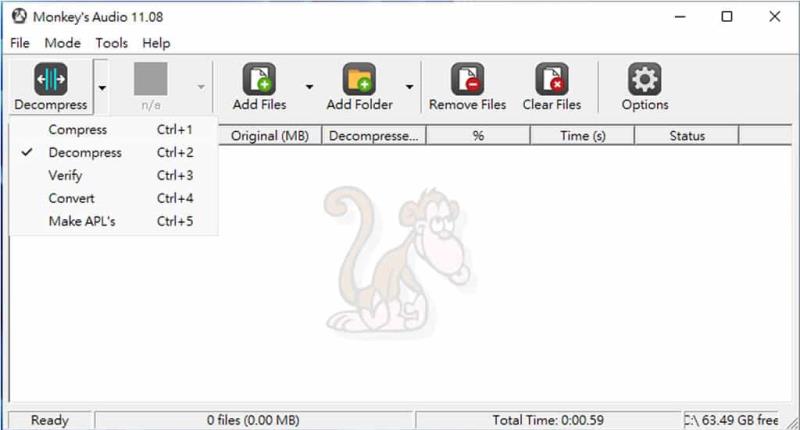The height and width of the screenshot is (430, 800).
Task: Click the % column header
Action: point(478,136)
